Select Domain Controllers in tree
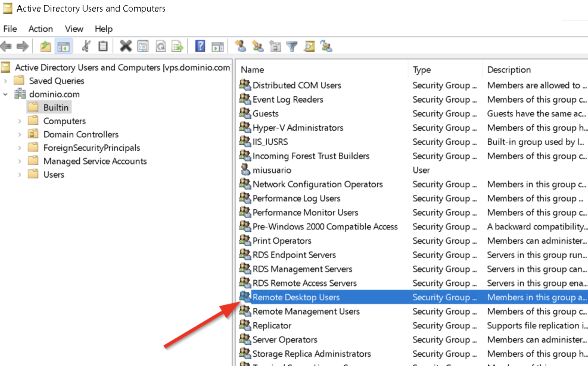This screenshot has width=588, height=366. tap(81, 134)
